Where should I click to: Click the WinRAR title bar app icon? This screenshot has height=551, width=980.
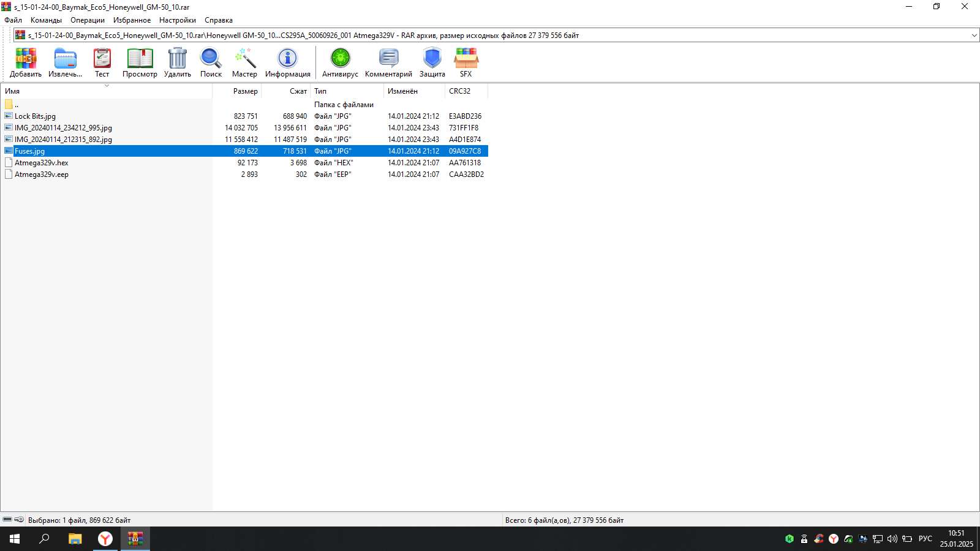click(6, 7)
